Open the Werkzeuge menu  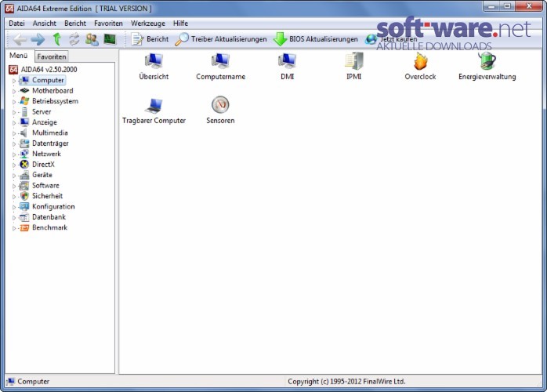point(148,24)
